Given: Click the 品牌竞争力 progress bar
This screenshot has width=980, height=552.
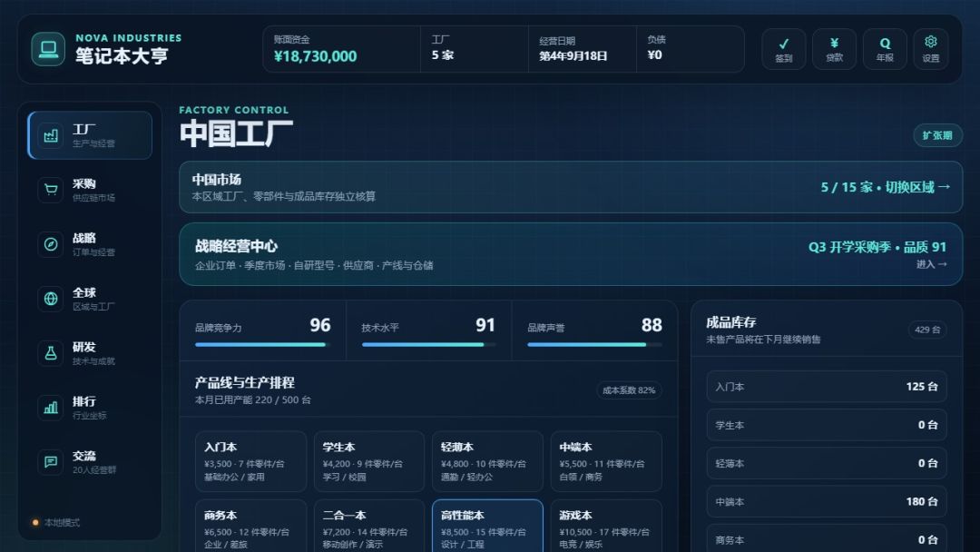Looking at the screenshot, I should [262, 344].
